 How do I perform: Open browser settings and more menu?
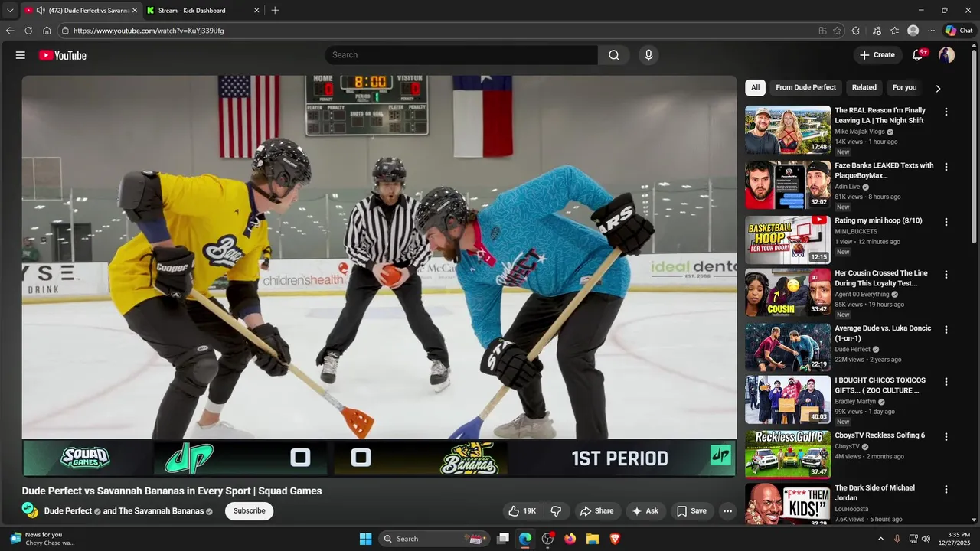(x=931, y=31)
